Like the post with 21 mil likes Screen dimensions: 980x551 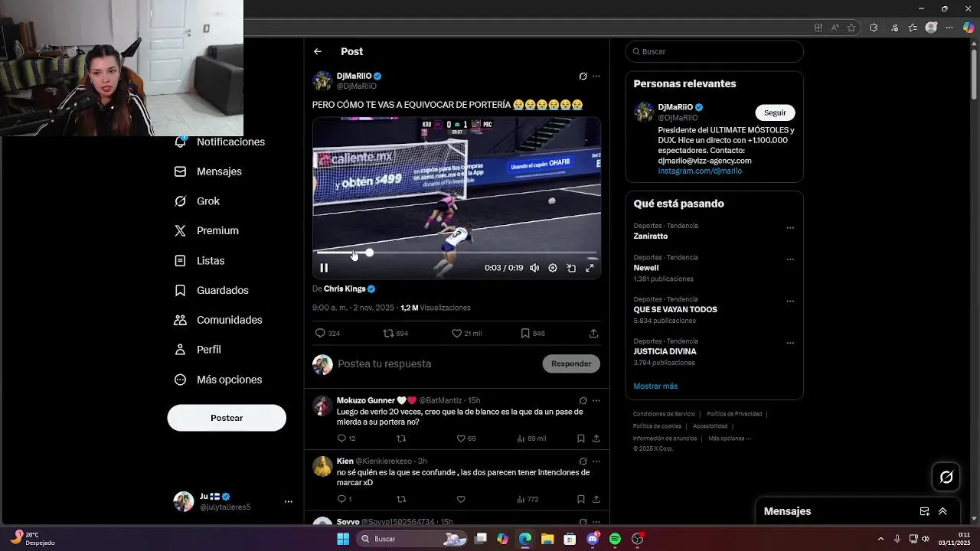pyautogui.click(x=456, y=334)
